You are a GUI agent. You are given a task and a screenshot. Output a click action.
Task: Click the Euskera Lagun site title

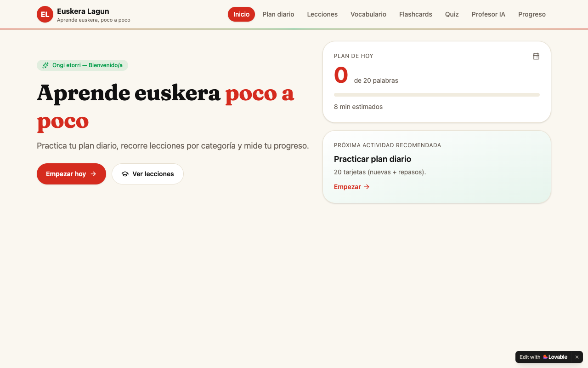click(83, 11)
